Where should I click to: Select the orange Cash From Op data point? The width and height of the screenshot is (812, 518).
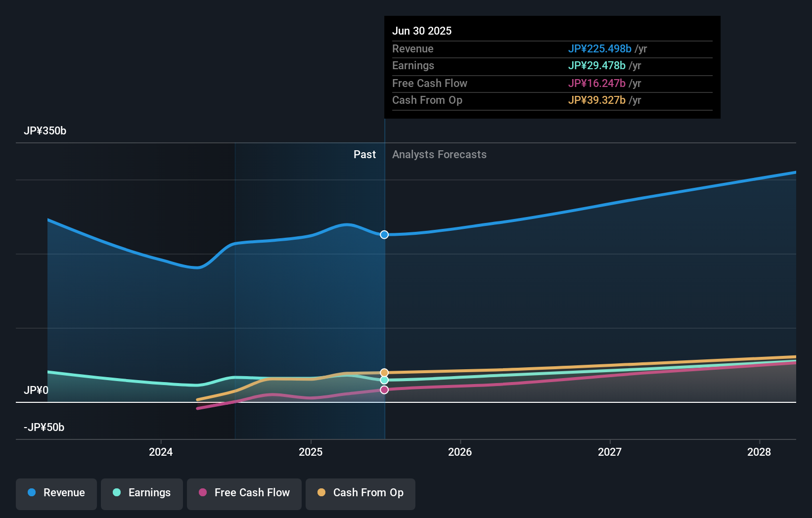[384, 373]
